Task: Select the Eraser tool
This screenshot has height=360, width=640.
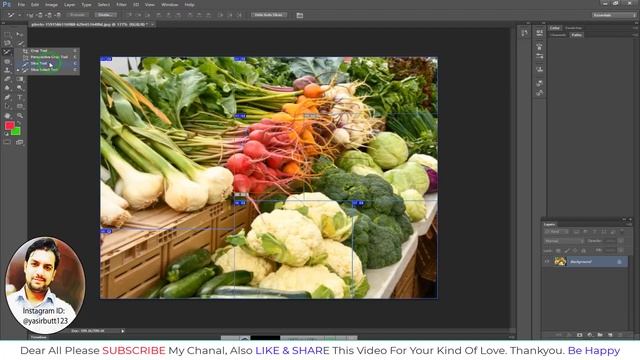Action: click(x=7, y=79)
